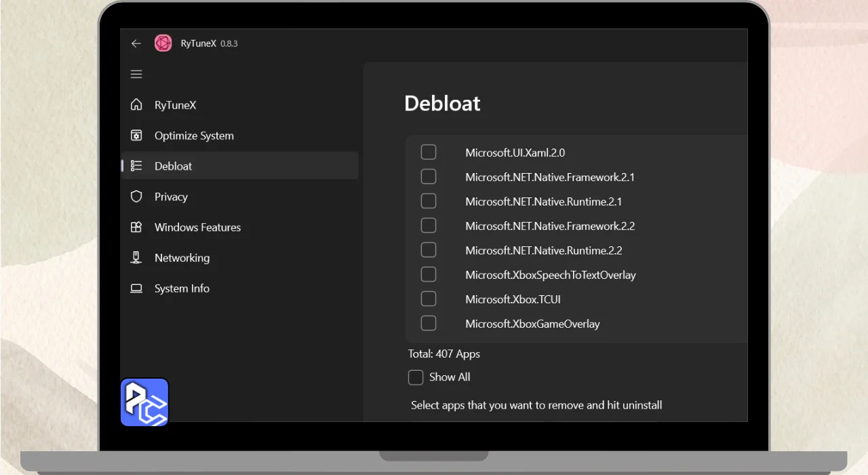Click the RyTuneX home icon
The image size is (868, 475).
tap(136, 105)
